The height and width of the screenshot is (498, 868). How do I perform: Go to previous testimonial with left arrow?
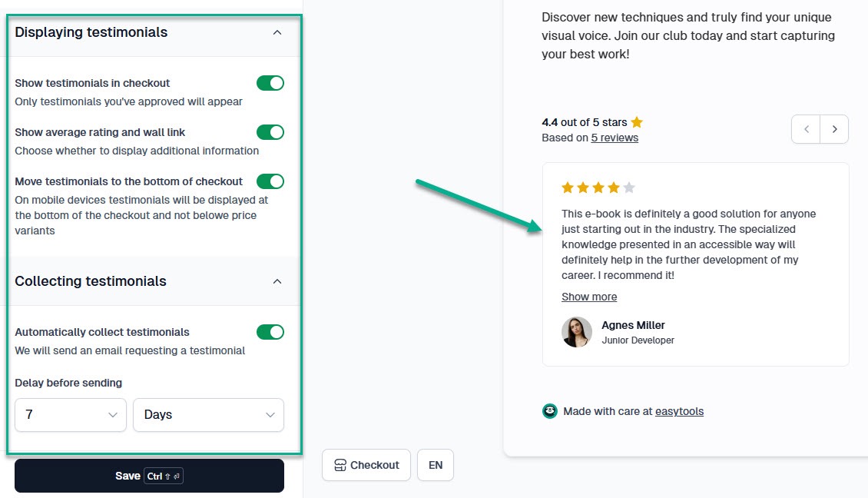click(x=806, y=129)
